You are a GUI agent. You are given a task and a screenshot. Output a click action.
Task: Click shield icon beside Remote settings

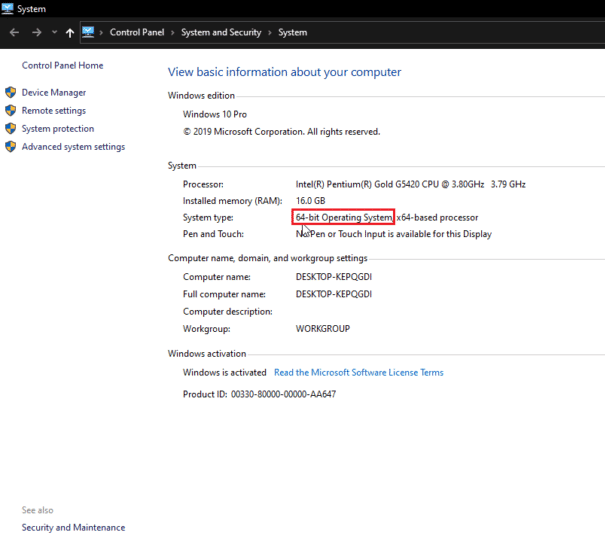[10, 110]
